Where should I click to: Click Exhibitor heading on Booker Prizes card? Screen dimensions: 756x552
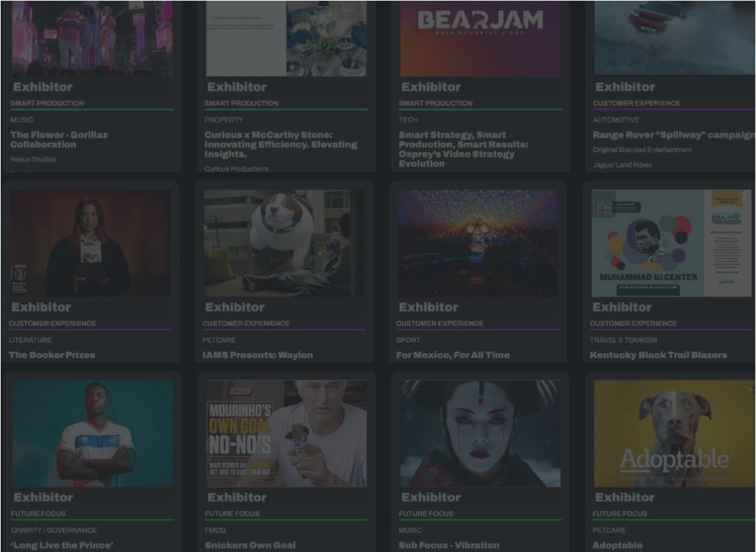[41, 307]
